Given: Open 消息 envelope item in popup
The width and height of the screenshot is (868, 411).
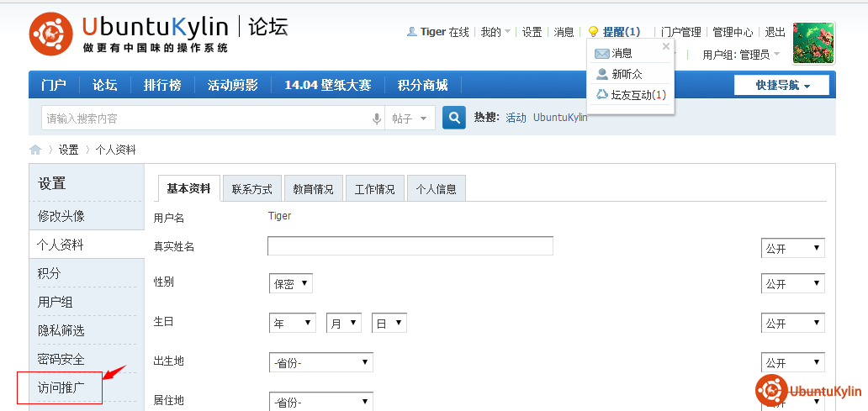Looking at the screenshot, I should point(614,53).
